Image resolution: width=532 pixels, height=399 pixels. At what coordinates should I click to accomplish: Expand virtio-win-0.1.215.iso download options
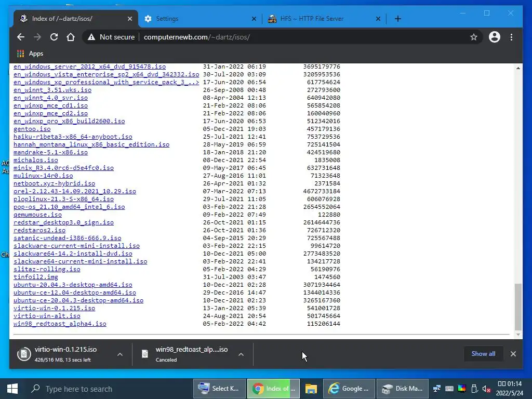120,354
